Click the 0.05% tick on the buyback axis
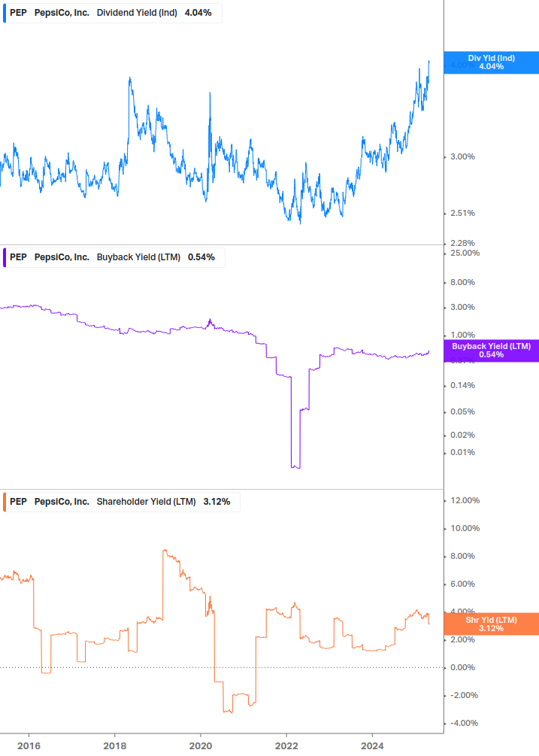The height and width of the screenshot is (756, 539). tap(462, 412)
